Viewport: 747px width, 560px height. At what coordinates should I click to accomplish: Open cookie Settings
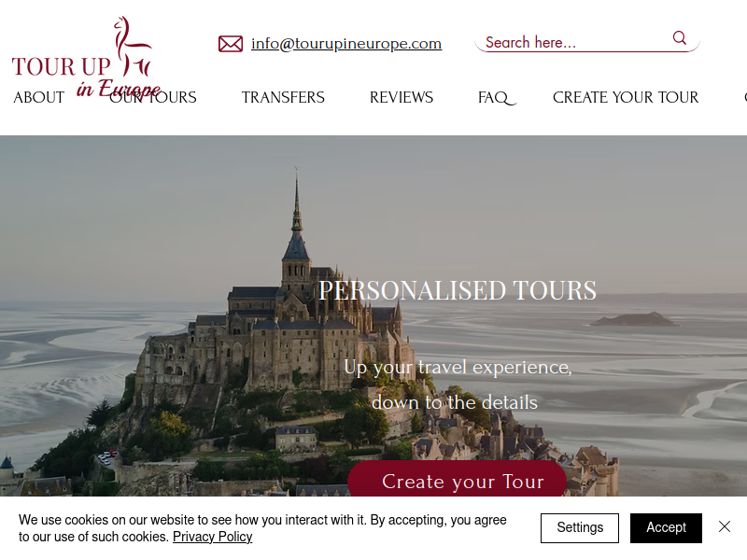pyautogui.click(x=580, y=527)
